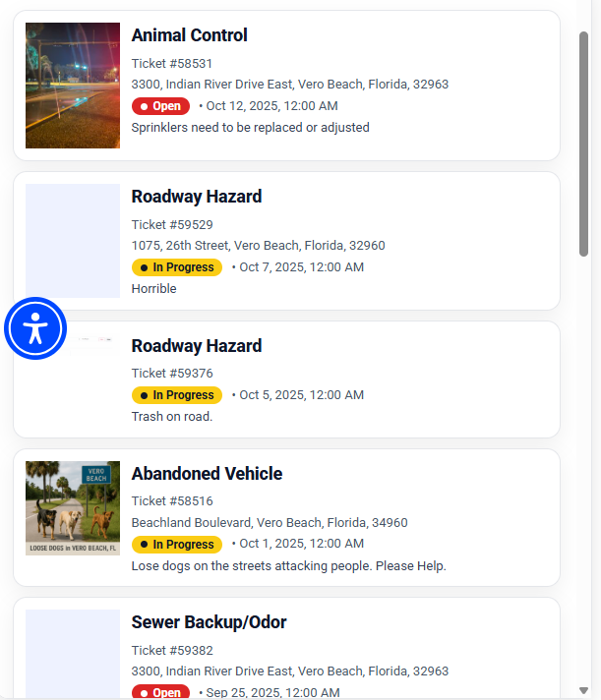Click the blank thumbnail of Sewer Backup ticket

pos(73,654)
